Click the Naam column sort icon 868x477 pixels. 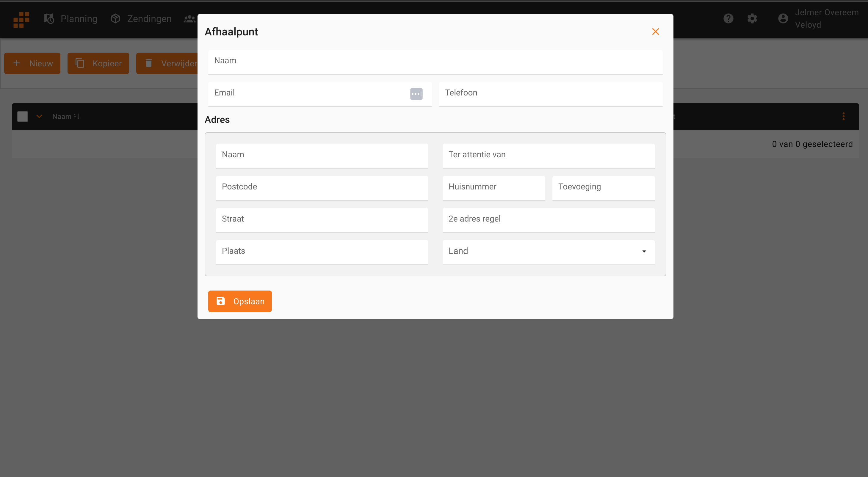tap(77, 117)
